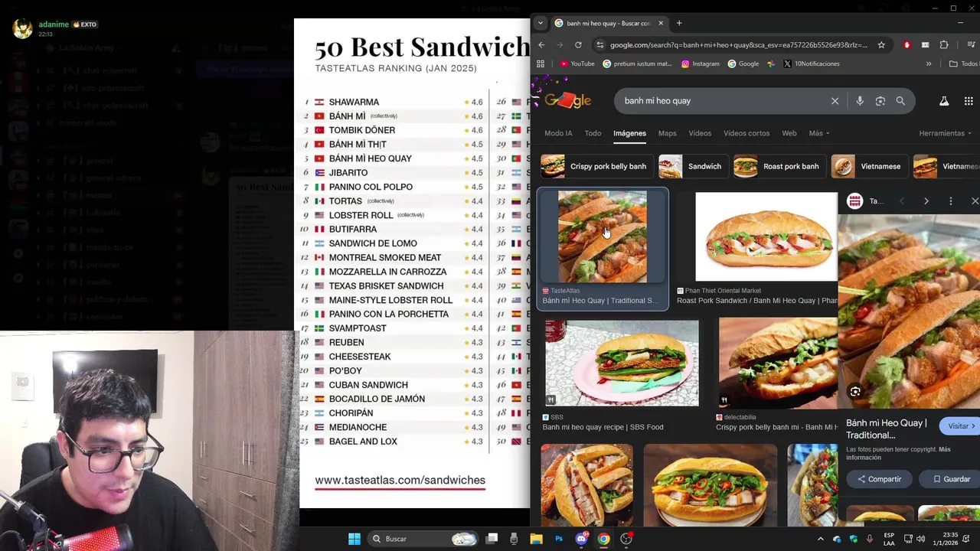
Task: Open OBS Studio from the taskbar
Action: 626,539
